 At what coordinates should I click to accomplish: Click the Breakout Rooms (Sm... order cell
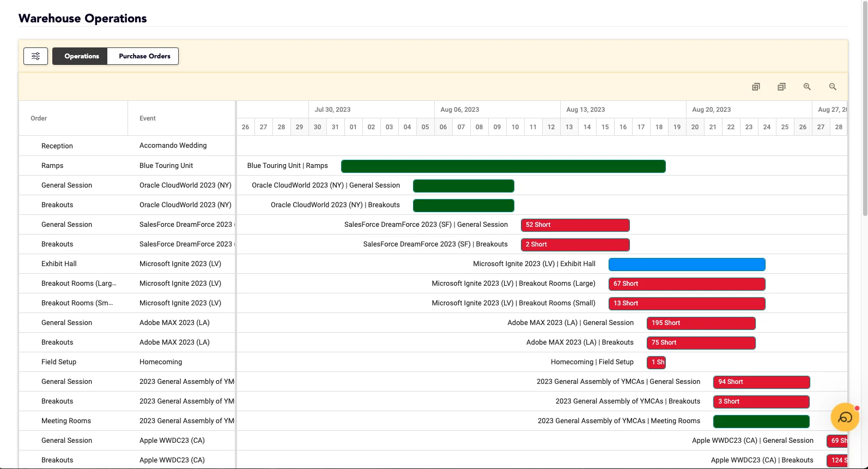click(x=74, y=303)
